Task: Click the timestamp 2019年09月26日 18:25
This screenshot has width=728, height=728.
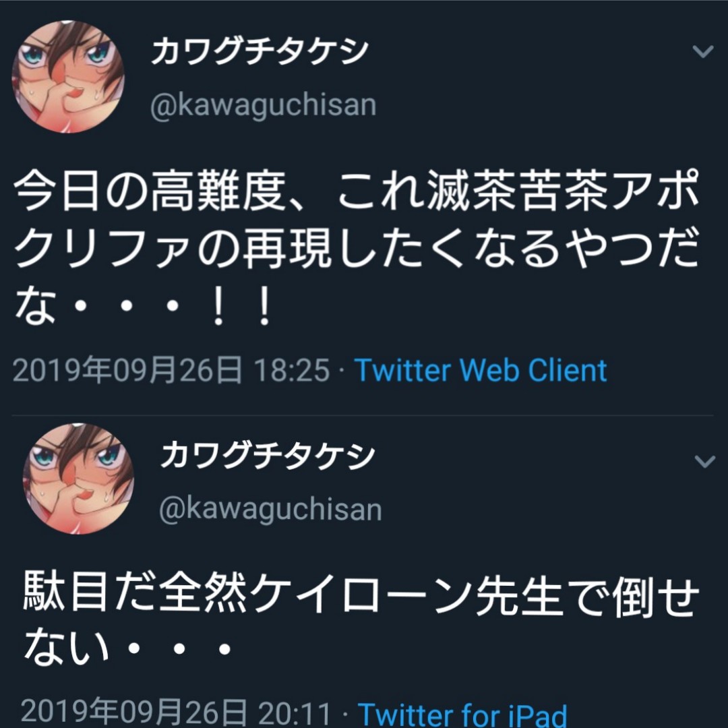Action: point(171,371)
